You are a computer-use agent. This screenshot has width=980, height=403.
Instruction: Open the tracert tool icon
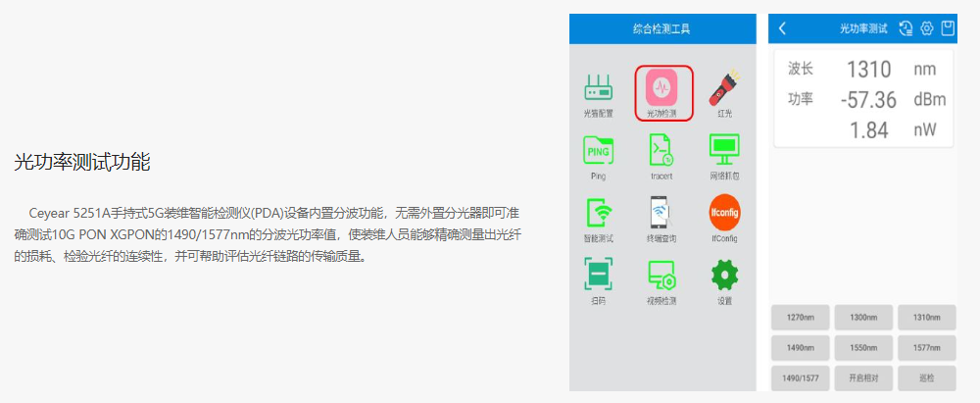point(661,151)
